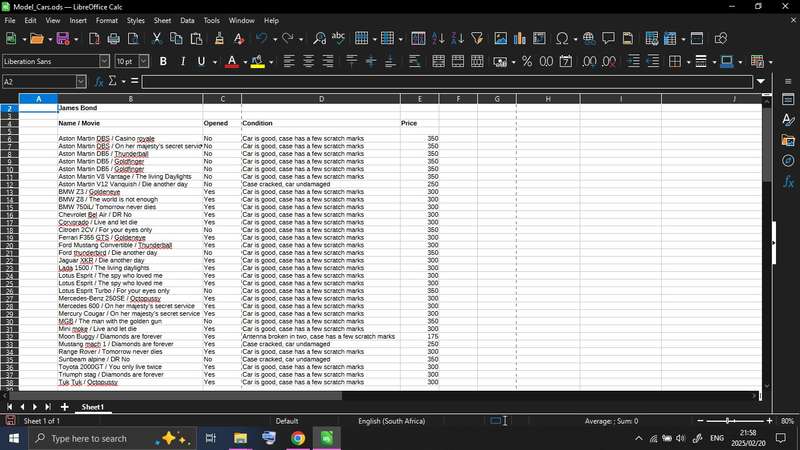Click the Cut scissors icon
800x450 pixels.
pos(157,39)
